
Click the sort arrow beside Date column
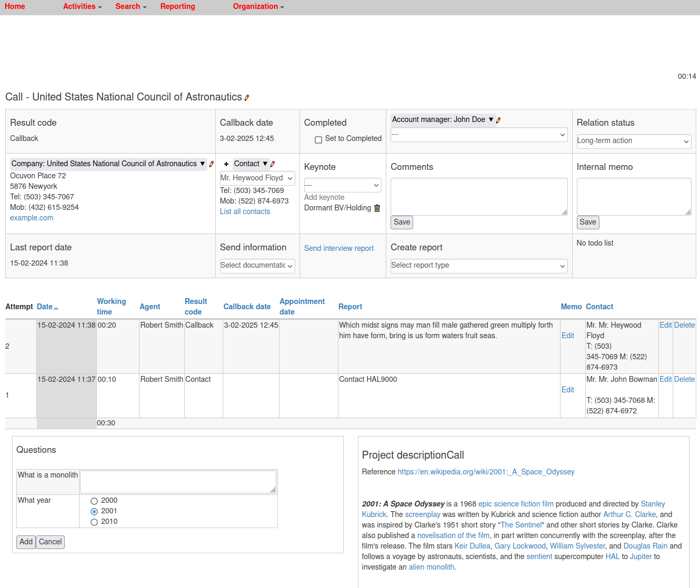pos(56,308)
